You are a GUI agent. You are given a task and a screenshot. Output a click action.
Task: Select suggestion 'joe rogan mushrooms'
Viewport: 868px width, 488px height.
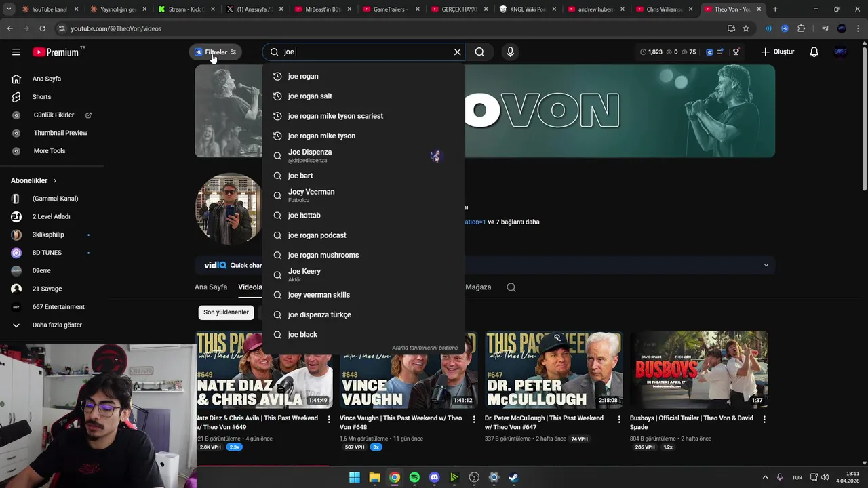pyautogui.click(x=363, y=255)
